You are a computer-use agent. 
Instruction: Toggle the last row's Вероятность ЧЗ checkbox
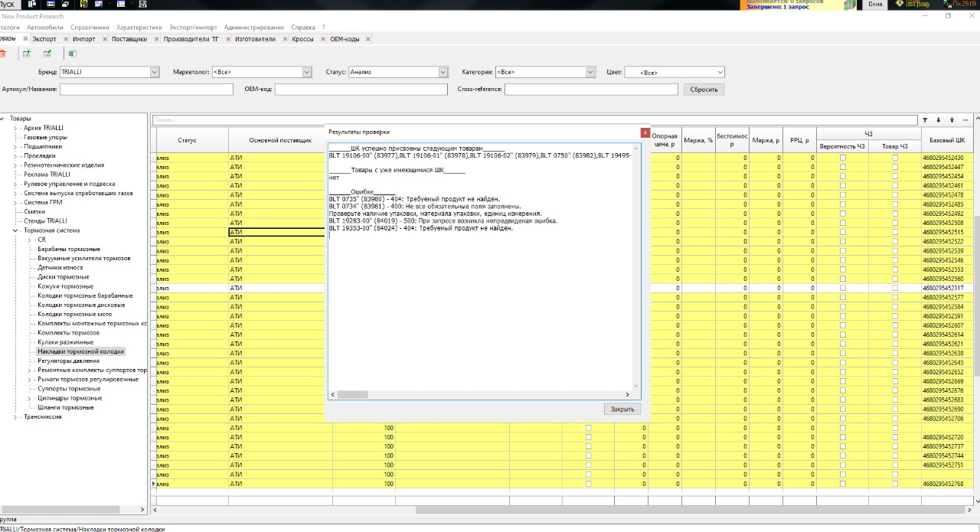tap(843, 484)
